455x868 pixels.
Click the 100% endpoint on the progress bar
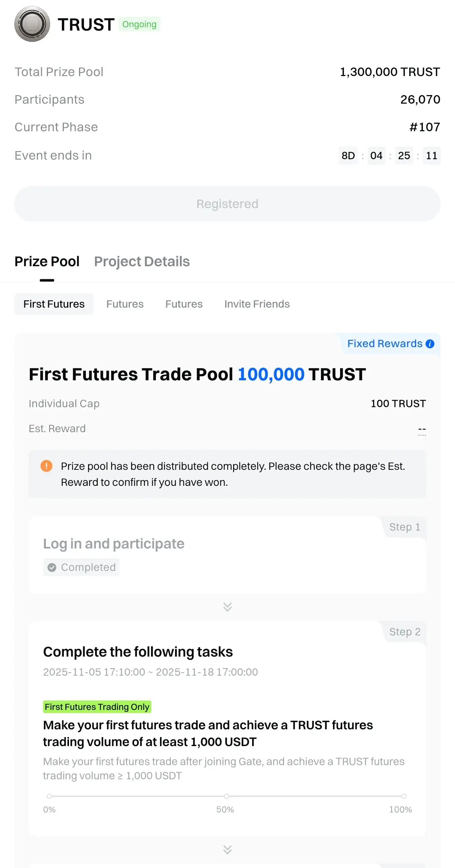click(404, 796)
